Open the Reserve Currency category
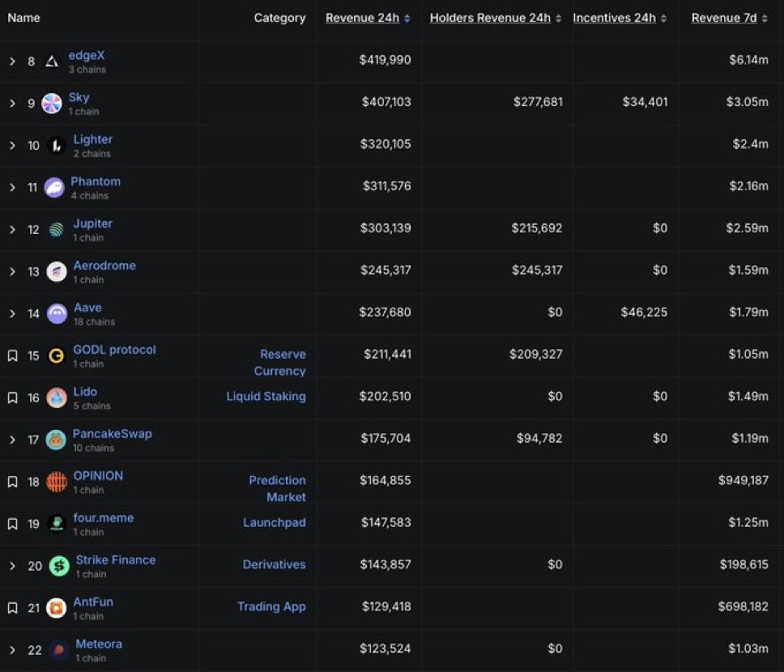 tap(280, 363)
